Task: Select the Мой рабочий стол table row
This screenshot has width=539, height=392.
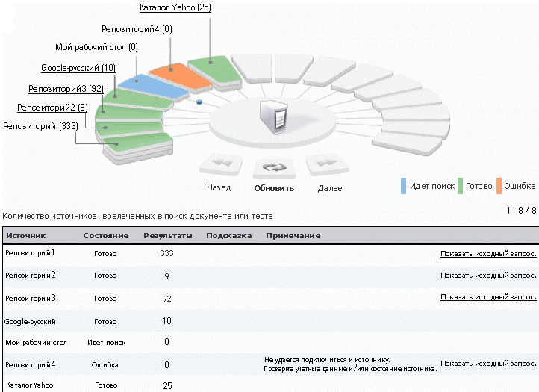Action: coord(271,342)
